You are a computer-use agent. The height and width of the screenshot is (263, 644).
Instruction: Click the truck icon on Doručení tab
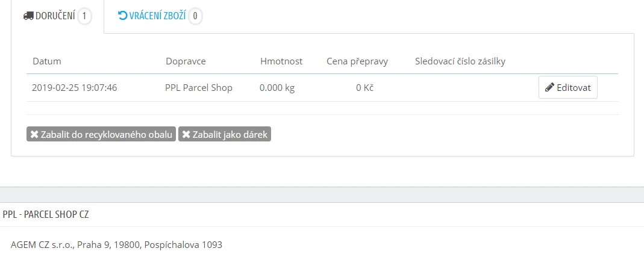tap(28, 17)
